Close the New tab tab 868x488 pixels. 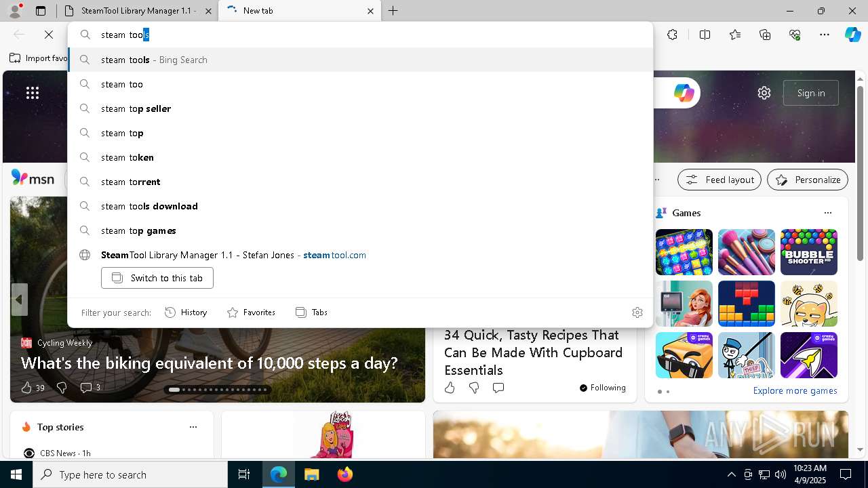(371, 11)
